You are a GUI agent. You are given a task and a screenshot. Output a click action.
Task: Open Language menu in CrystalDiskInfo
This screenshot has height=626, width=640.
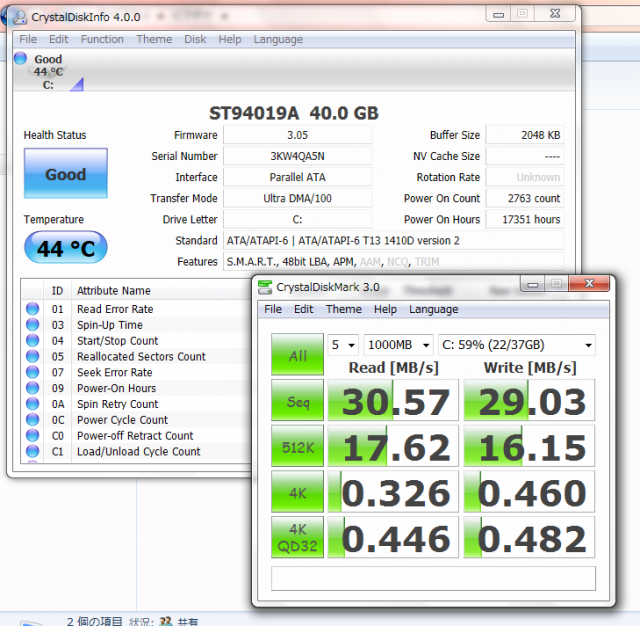point(278,39)
